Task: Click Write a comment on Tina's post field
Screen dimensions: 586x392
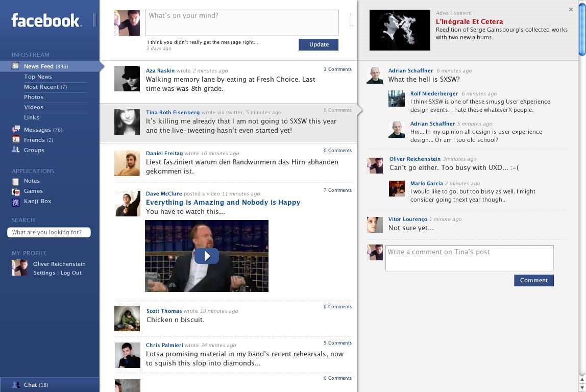Action: tap(470, 258)
